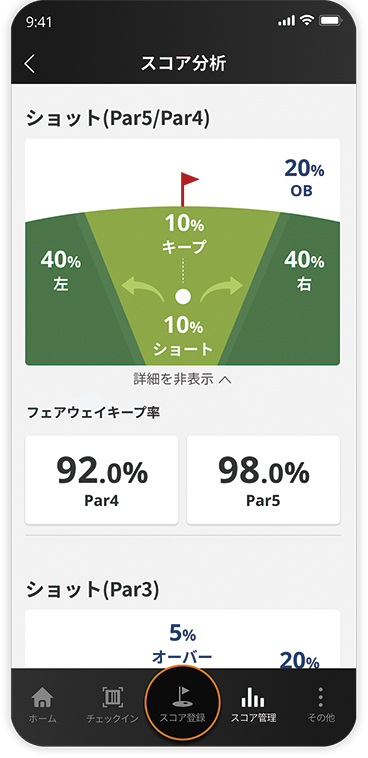Screen dimensions: 368x758
Task: Tap the スコア登録 golf flag icon
Action: point(182,698)
